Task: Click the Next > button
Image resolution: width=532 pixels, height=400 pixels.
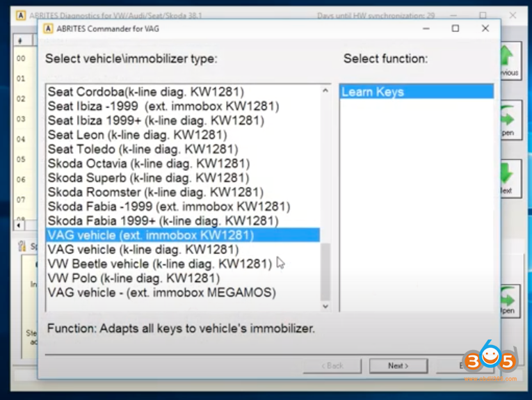Action: click(x=398, y=366)
